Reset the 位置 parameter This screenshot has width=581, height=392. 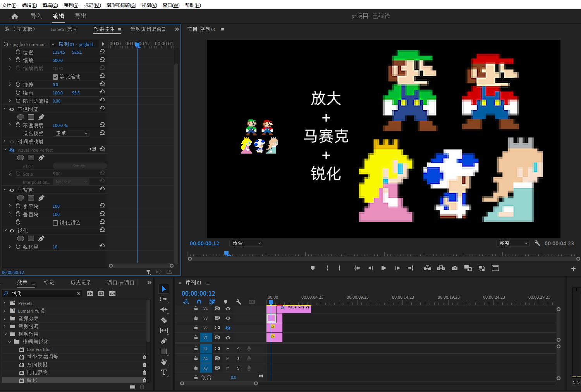click(102, 51)
